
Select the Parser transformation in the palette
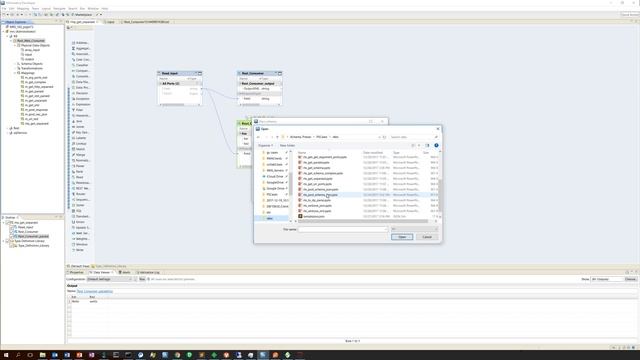79,166
